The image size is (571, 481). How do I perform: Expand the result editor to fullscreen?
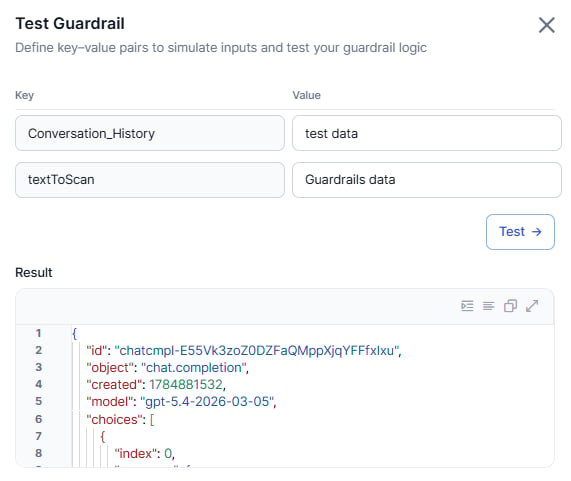coord(532,306)
